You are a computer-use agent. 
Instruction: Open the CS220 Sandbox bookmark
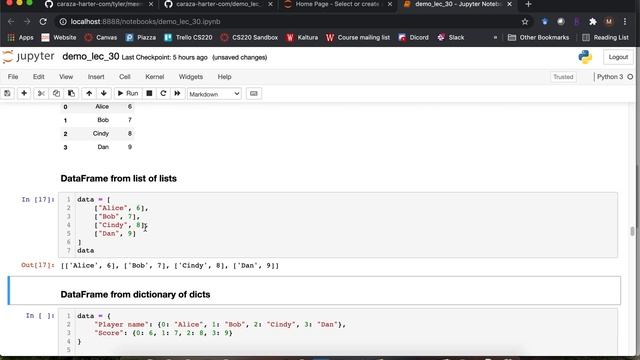(x=249, y=38)
